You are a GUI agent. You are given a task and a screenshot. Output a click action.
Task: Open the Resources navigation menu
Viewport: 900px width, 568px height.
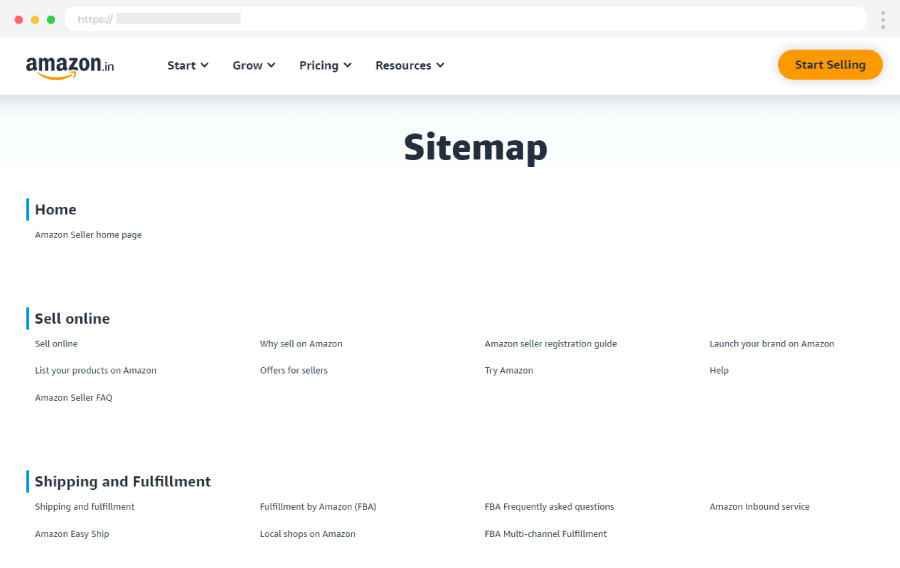409,66
